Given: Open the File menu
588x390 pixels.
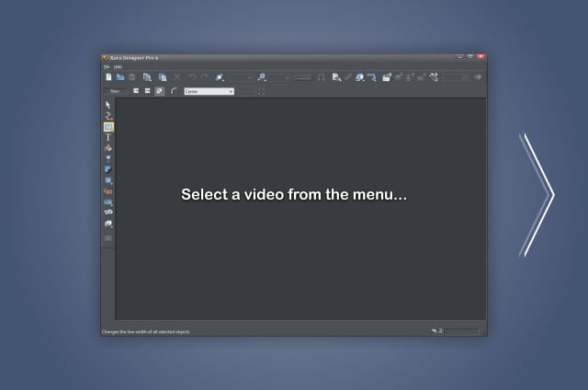Looking at the screenshot, I should tap(107, 66).
